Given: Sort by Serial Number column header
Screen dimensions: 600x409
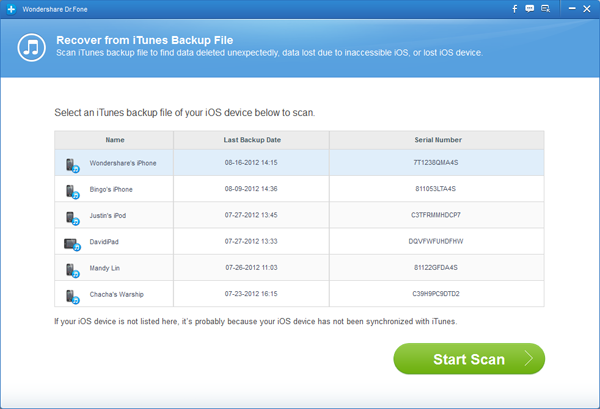Looking at the screenshot, I should click(438, 140).
